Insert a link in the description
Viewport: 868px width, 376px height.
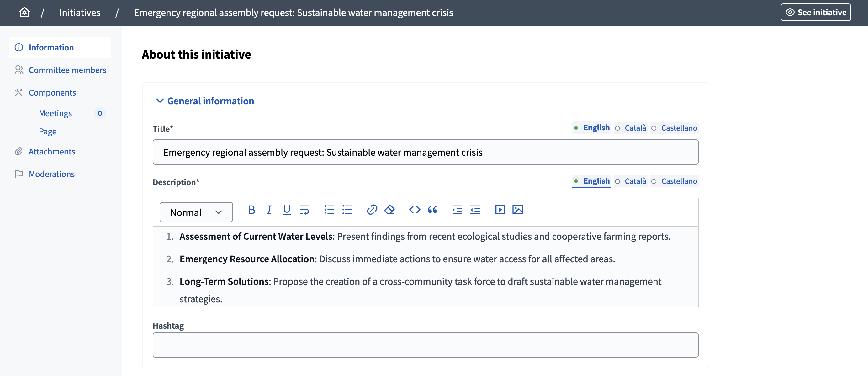click(x=372, y=210)
